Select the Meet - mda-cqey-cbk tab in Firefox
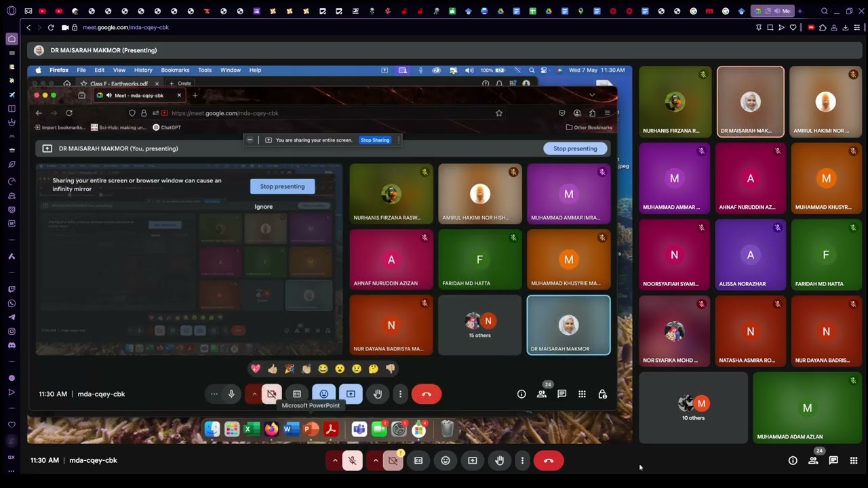This screenshot has width=868, height=488. (139, 96)
